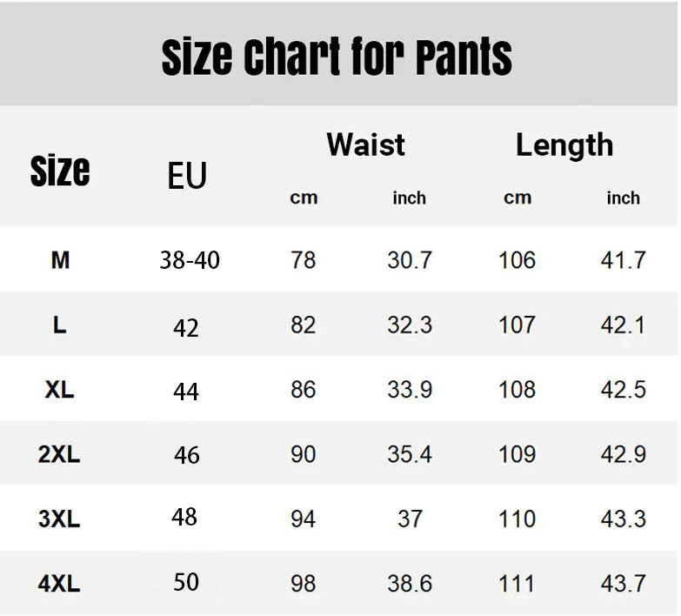Select the EU size 44 cell
This screenshot has height=616, width=681.
(186, 392)
